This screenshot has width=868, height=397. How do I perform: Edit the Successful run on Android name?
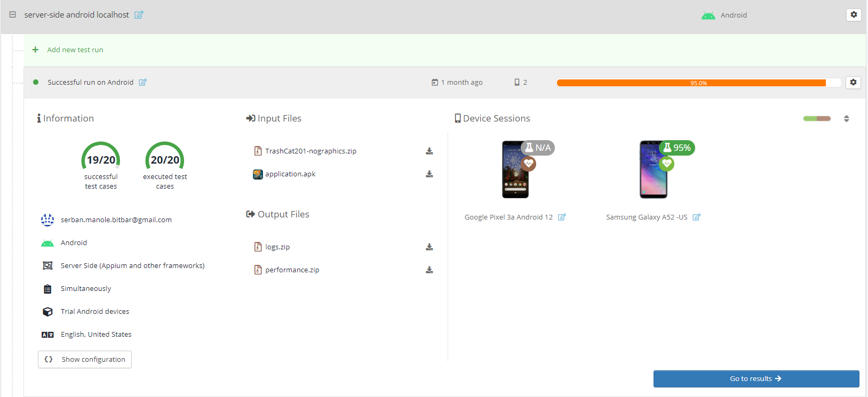[x=142, y=83]
